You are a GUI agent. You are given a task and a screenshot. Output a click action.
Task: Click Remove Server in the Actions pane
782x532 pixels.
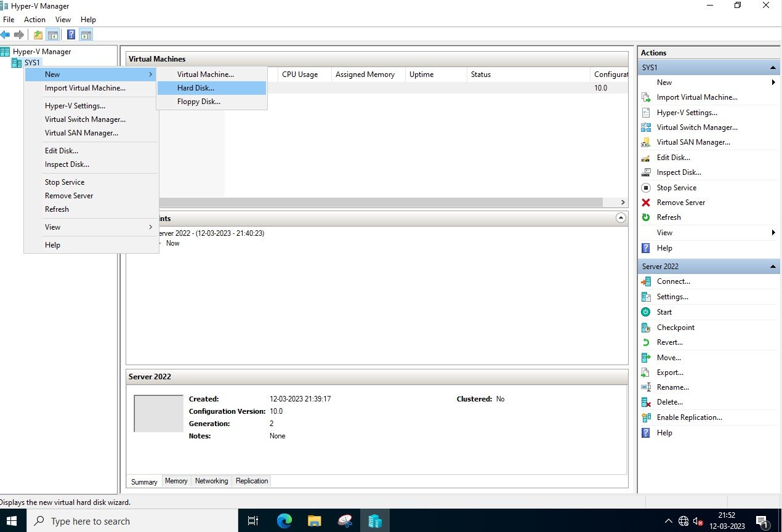tap(681, 203)
